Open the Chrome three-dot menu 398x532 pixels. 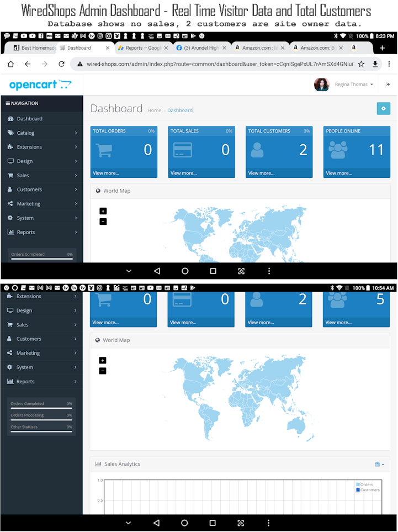pyautogui.click(x=389, y=64)
